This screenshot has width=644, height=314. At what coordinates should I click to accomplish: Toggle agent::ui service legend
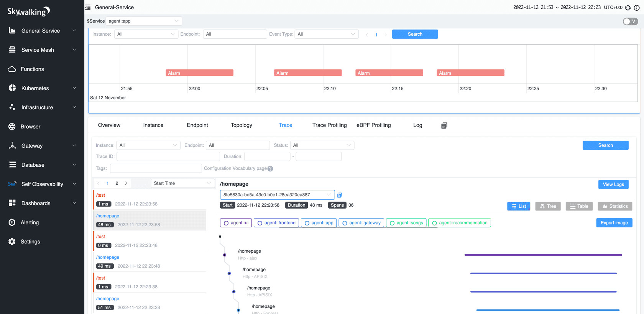236,223
